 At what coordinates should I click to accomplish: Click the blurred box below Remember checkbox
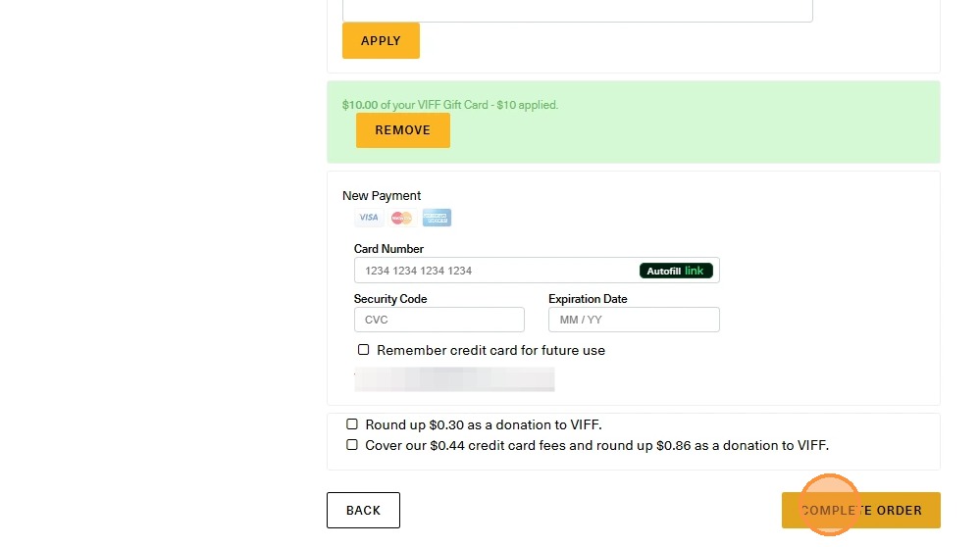[454, 379]
